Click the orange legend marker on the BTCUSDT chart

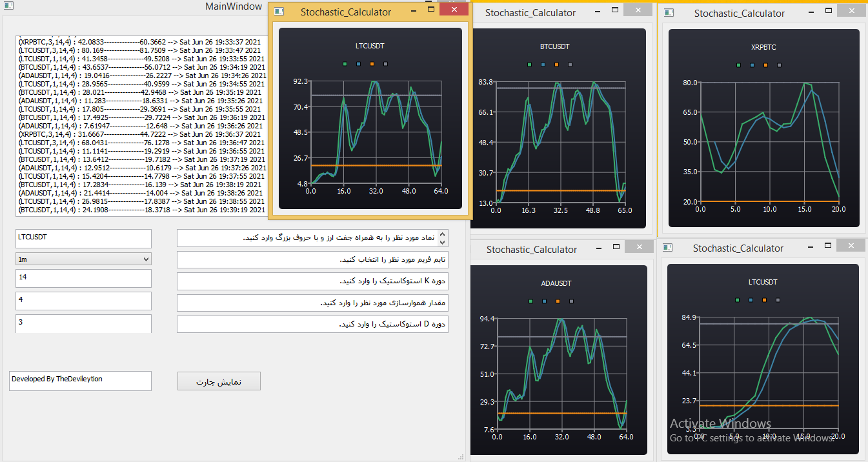(556, 65)
